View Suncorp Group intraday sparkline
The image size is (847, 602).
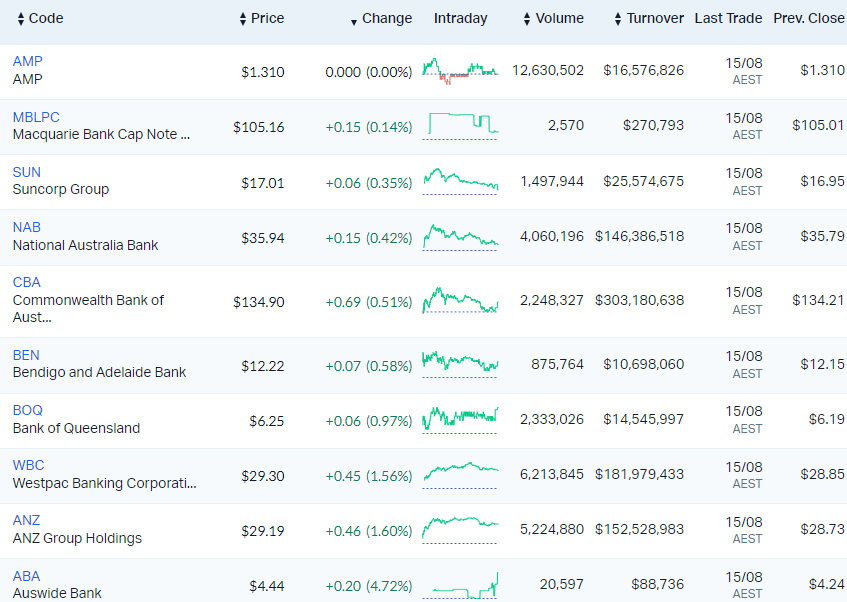pos(460,182)
